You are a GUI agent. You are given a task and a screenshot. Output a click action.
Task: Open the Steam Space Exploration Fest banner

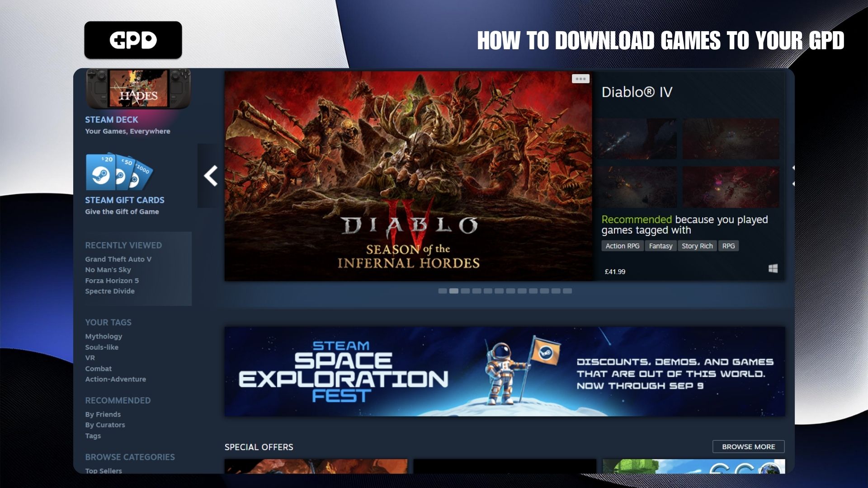pyautogui.click(x=505, y=371)
